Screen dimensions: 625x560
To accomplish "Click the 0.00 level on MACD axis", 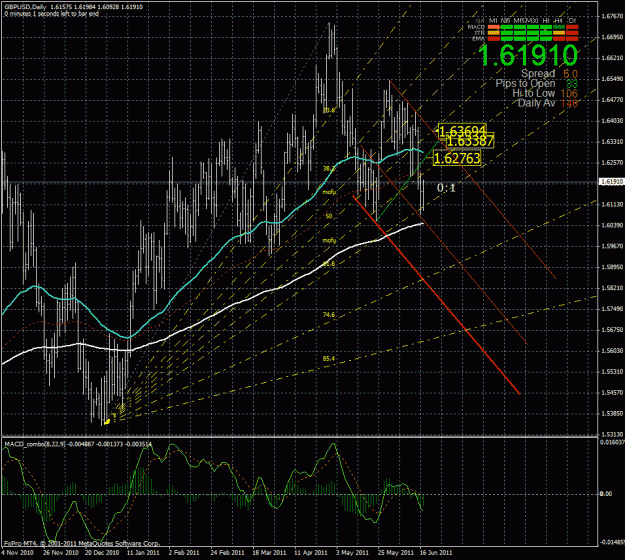I will click(x=606, y=494).
